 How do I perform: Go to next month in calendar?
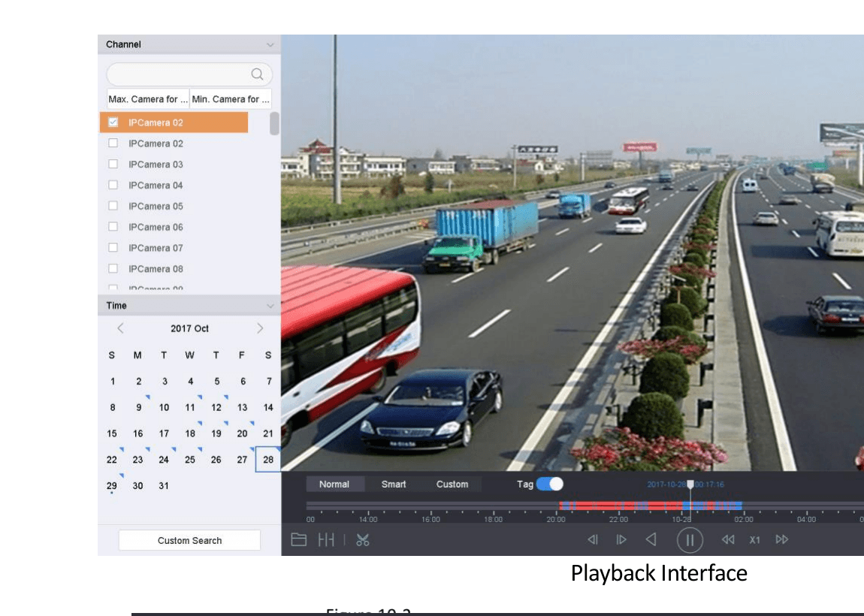(260, 328)
